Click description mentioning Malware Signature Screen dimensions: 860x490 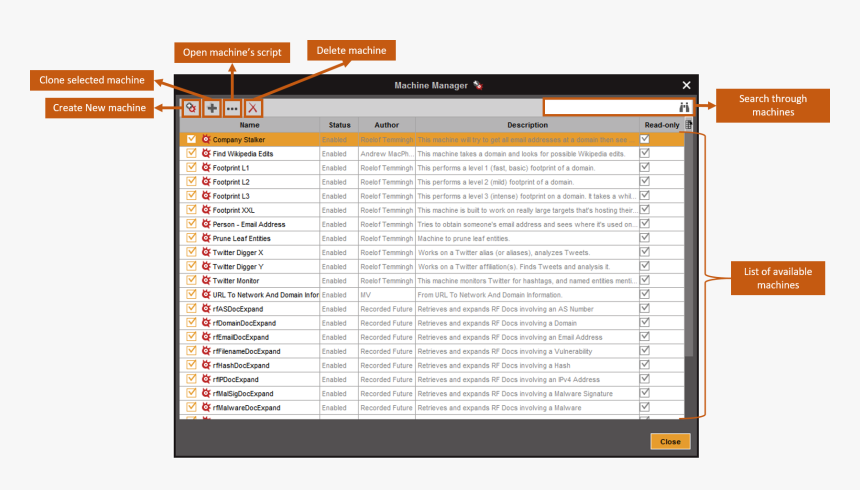point(515,393)
